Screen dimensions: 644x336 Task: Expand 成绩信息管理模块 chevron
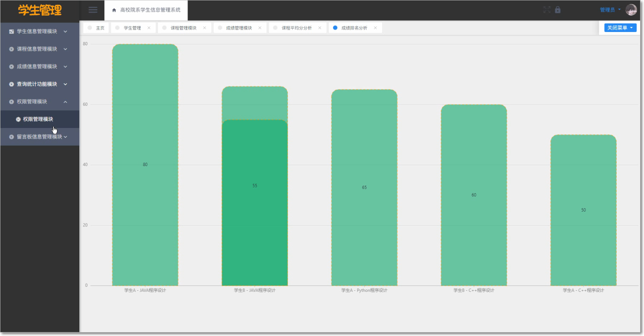65,67
